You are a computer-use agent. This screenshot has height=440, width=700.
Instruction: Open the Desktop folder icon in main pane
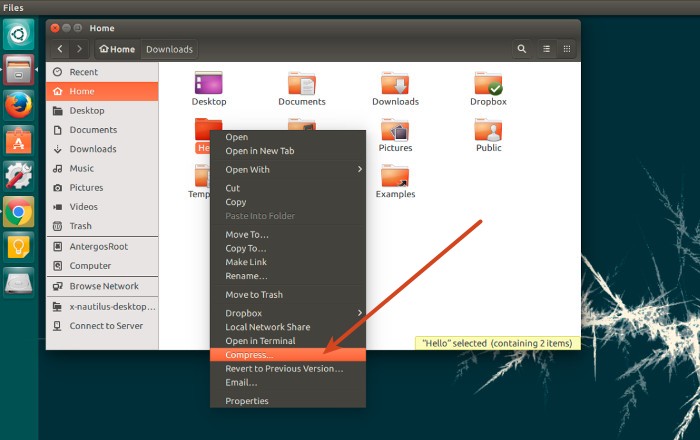[208, 83]
